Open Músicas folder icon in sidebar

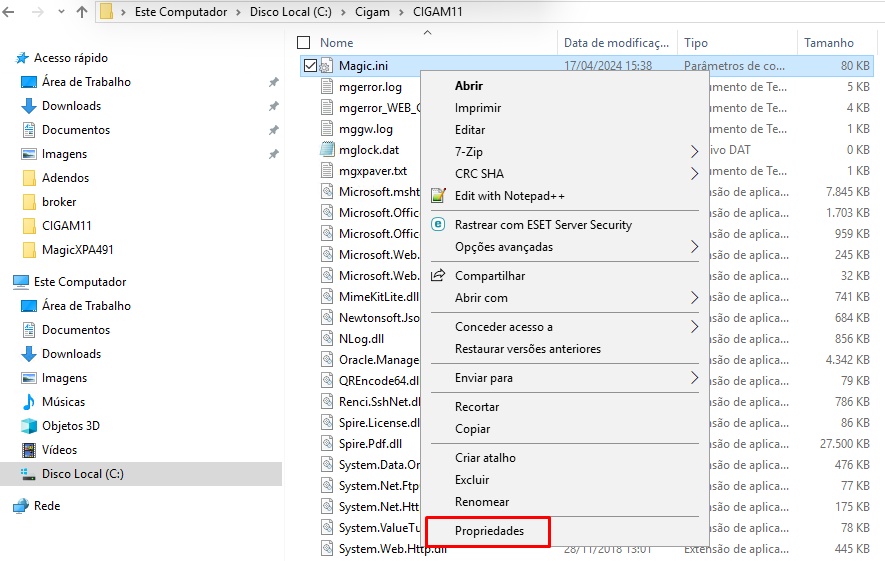pos(29,402)
